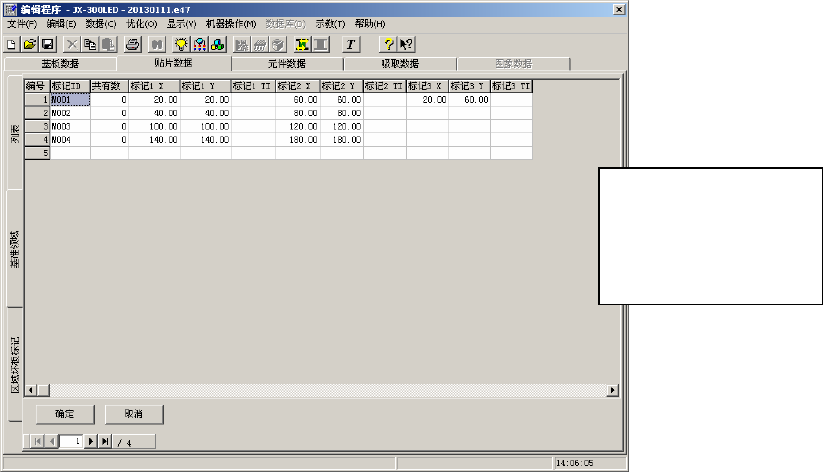Click the italic I toolbar icon

pyautogui.click(x=351, y=45)
